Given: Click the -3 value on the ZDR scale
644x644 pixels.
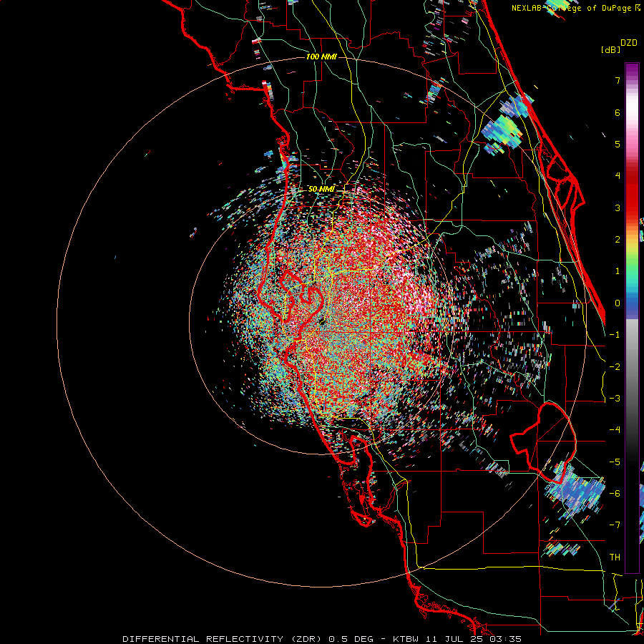Looking at the screenshot, I should (615, 398).
